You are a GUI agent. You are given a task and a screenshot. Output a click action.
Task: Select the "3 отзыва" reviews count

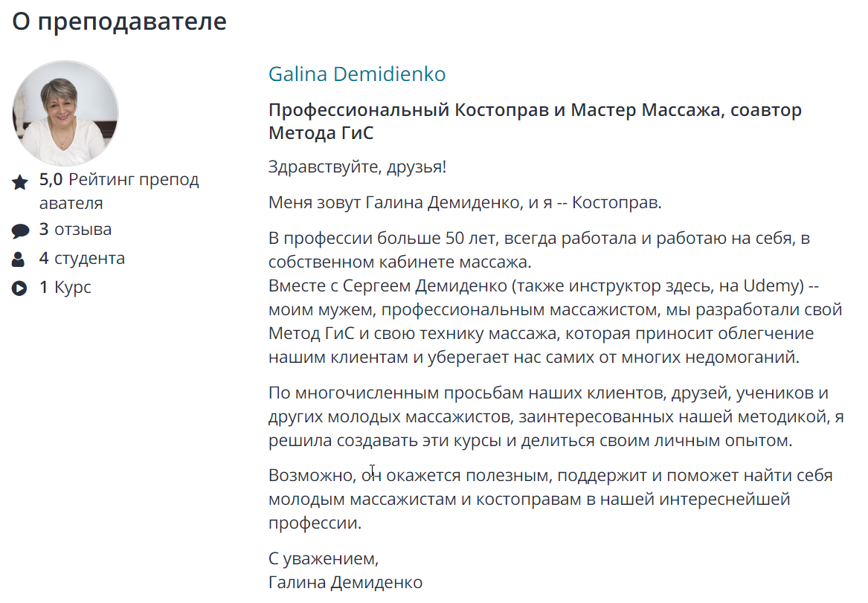[75, 230]
